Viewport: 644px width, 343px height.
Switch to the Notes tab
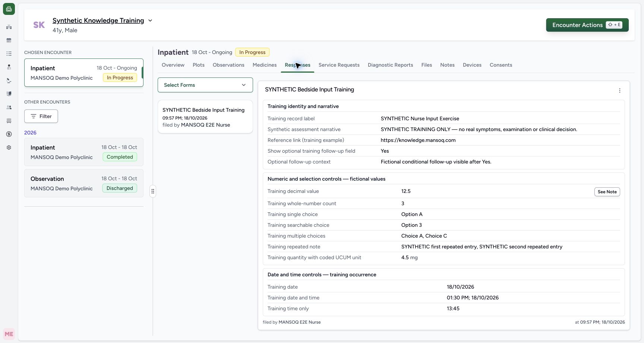[447, 65]
